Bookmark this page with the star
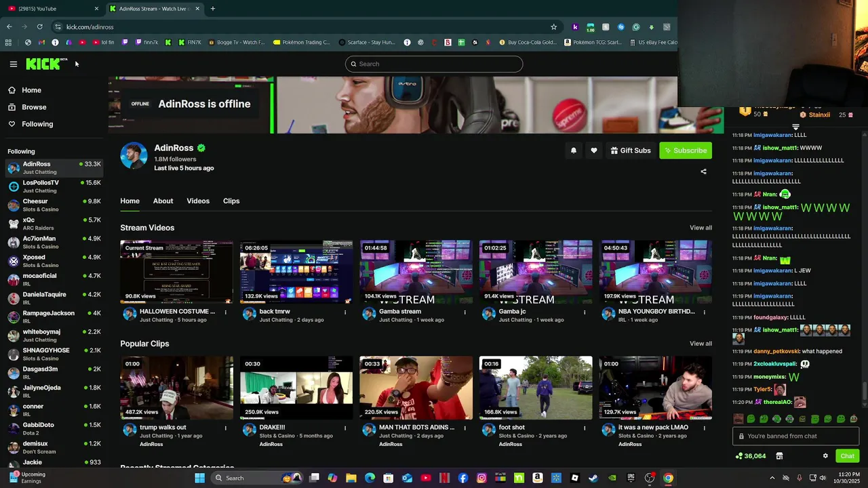868x488 pixels. tap(554, 27)
